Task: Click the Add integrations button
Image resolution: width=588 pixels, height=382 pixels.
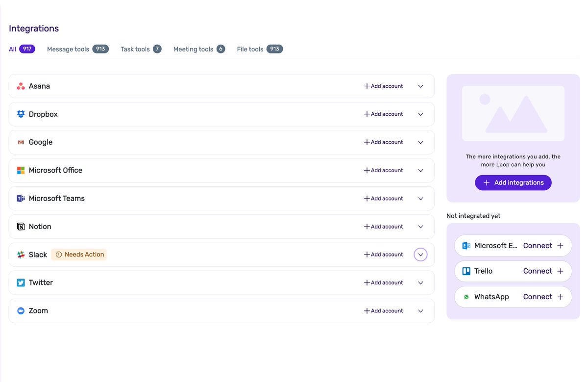Action: tap(513, 182)
